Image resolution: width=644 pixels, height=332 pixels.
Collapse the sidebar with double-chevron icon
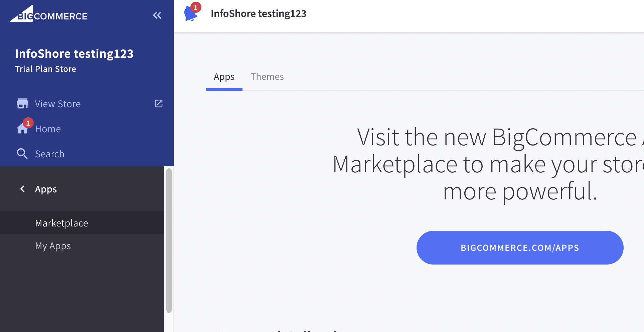click(x=157, y=15)
